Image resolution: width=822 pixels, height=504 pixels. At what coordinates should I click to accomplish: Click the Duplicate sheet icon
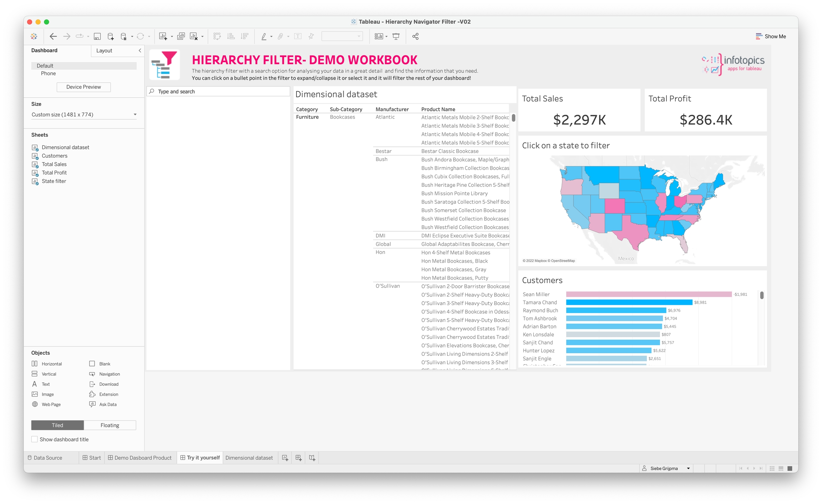[181, 36]
